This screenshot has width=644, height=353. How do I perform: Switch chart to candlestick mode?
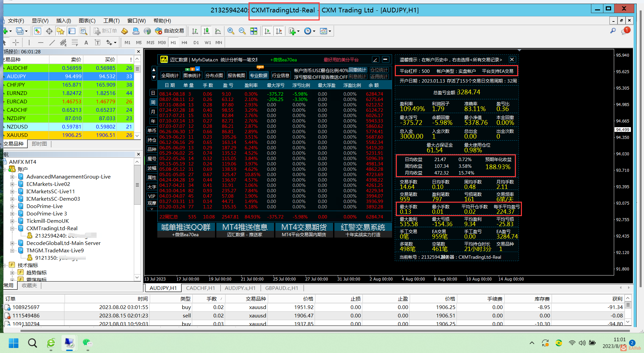pos(206,31)
